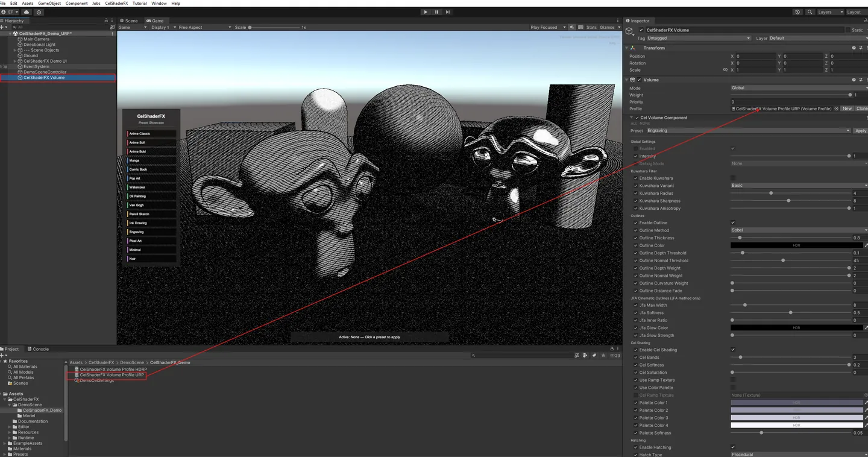This screenshot has height=457, width=868.
Task: Open the Palette Color 1 swatch
Action: point(797,403)
